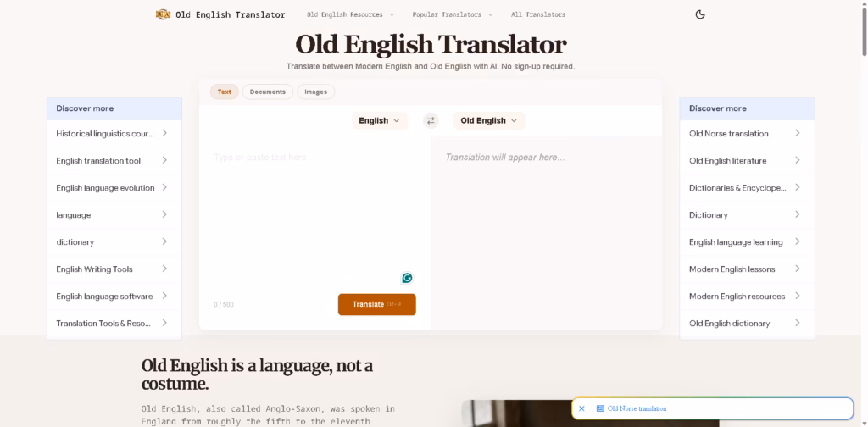Image resolution: width=868 pixels, height=427 pixels.
Task: Click arrow beside English language software
Action: point(164,296)
